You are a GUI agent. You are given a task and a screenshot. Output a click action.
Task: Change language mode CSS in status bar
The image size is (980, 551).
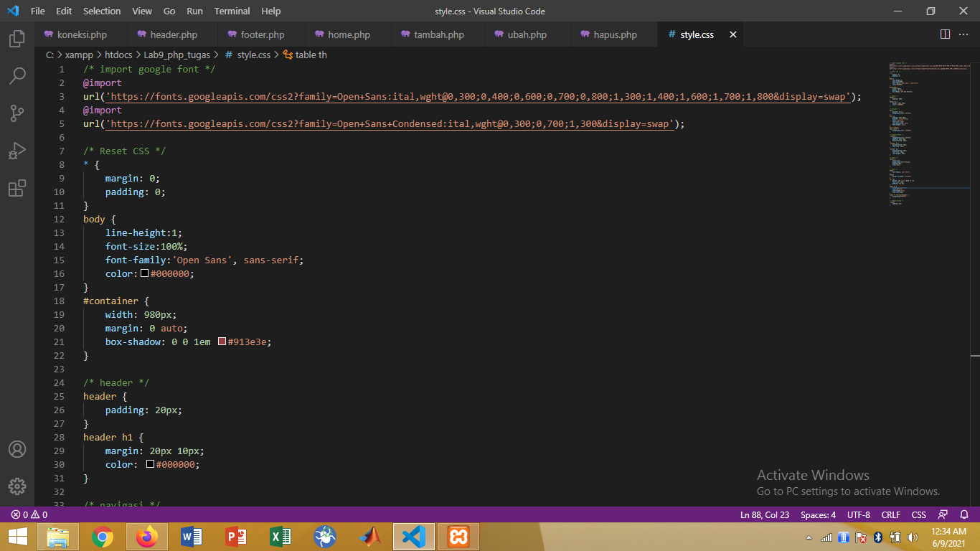point(919,514)
